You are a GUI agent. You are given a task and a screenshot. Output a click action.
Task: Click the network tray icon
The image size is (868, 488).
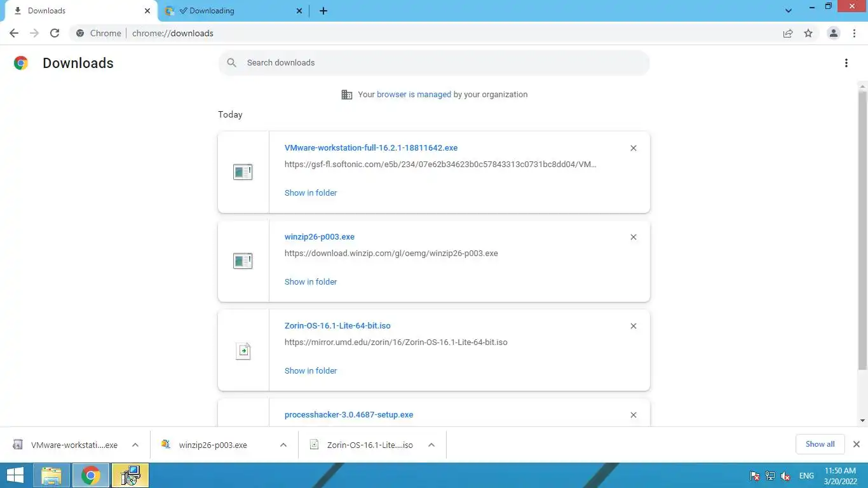(x=770, y=476)
